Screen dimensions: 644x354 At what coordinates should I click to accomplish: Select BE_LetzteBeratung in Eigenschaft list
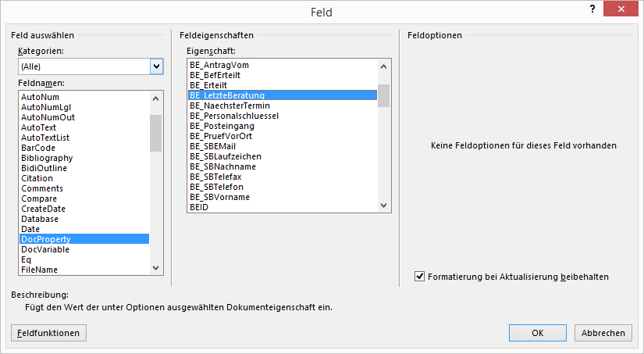[227, 95]
